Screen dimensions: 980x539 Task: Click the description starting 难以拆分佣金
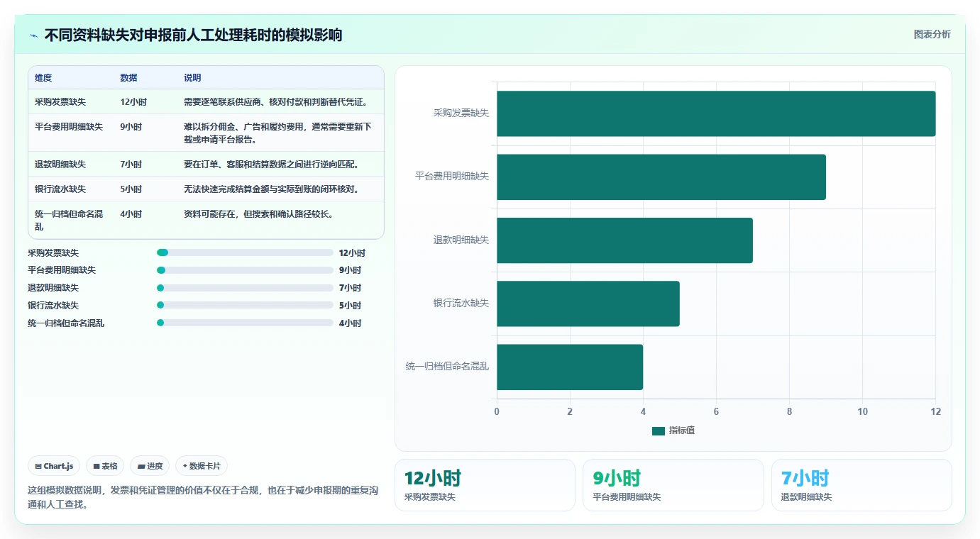tap(277, 133)
